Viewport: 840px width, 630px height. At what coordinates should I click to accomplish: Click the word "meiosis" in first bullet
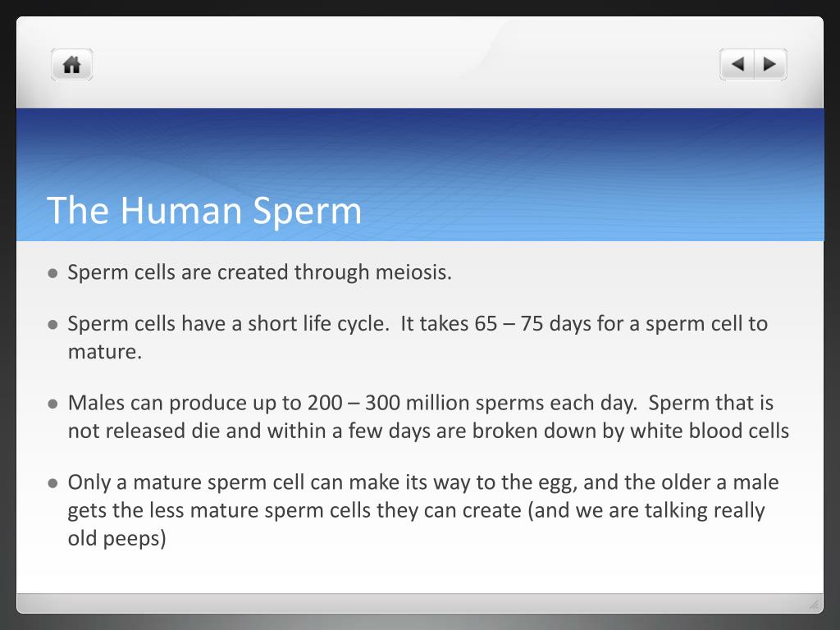[x=413, y=272]
